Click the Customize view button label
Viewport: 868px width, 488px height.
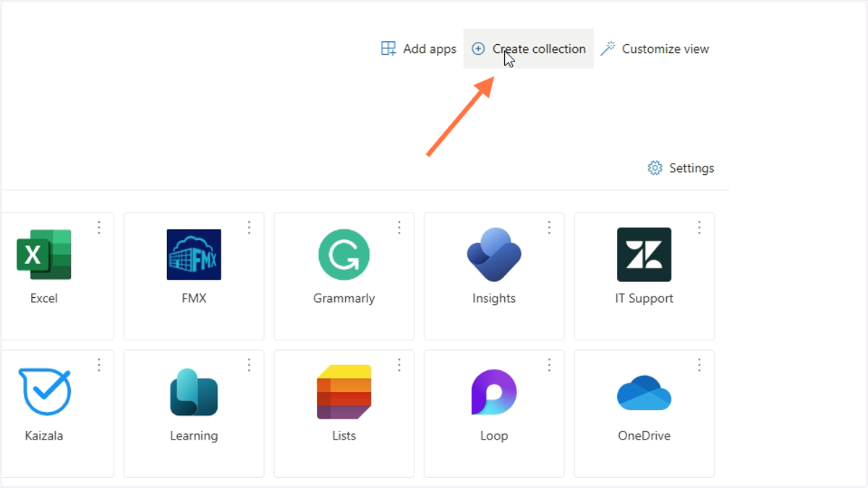click(x=665, y=49)
